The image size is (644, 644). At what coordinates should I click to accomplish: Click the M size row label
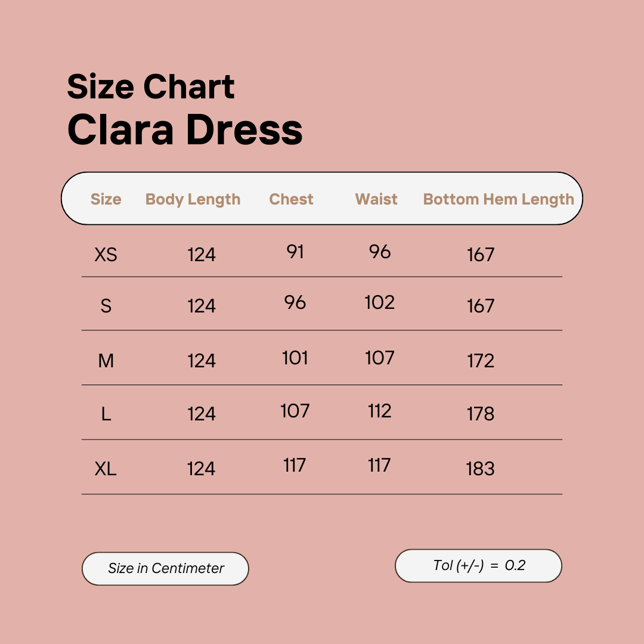106,361
